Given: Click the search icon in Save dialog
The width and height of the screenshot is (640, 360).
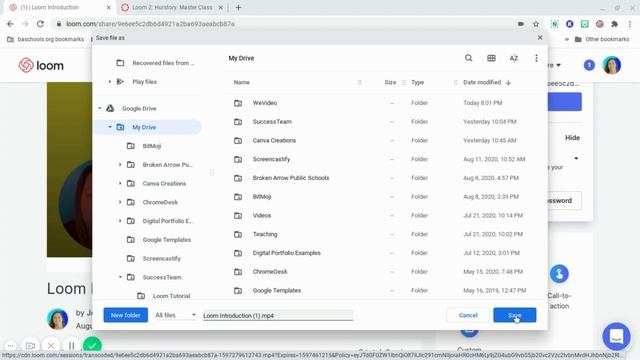Looking at the screenshot, I should coord(469,58).
